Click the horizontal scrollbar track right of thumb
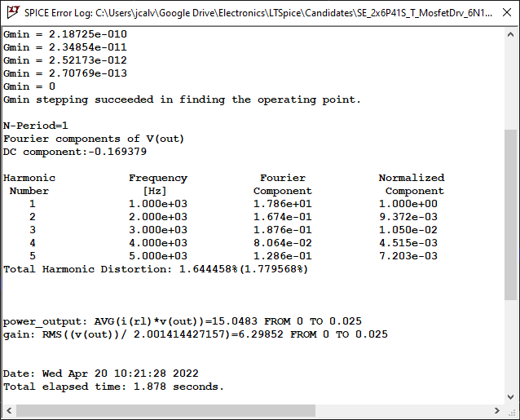 click(x=403, y=411)
